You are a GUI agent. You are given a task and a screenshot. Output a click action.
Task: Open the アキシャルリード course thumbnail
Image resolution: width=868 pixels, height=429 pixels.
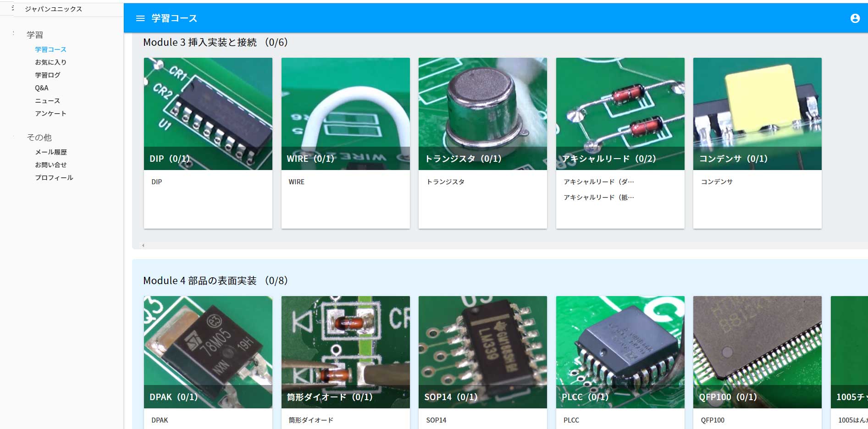(620, 114)
